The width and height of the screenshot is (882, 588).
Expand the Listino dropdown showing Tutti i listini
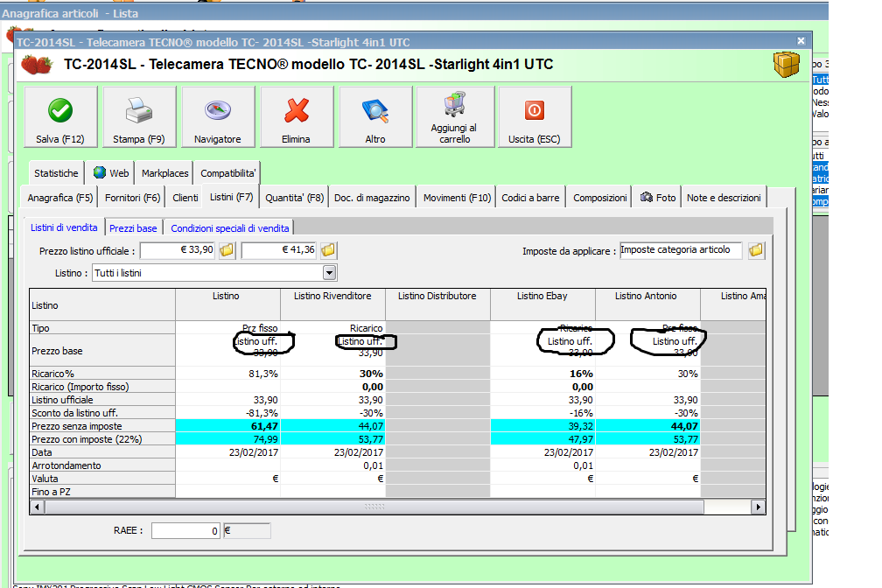point(330,273)
